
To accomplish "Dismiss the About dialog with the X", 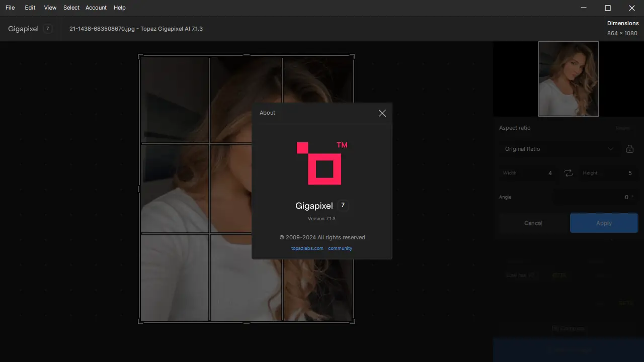I will click(382, 113).
